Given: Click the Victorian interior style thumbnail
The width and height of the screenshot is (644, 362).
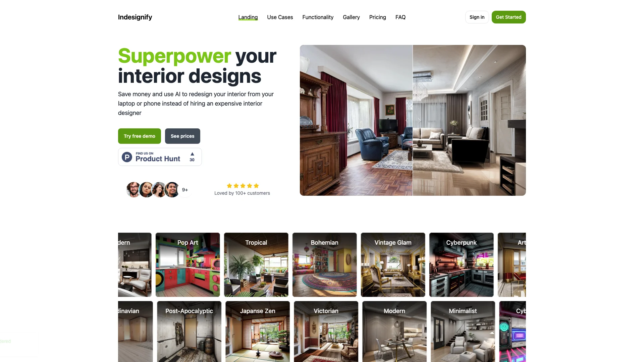Looking at the screenshot, I should click(x=326, y=331).
